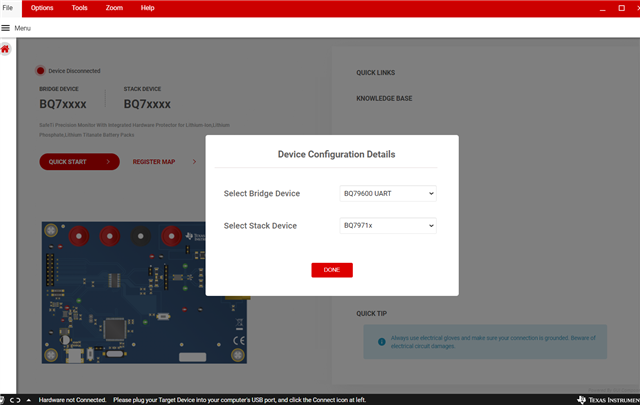640x405 pixels.
Task: Click the DONE button
Action: click(x=332, y=270)
